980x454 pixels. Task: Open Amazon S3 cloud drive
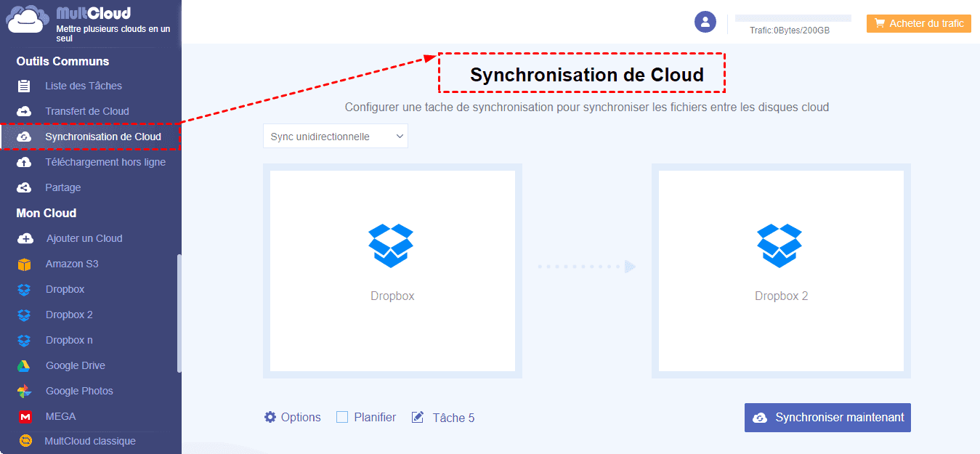click(x=72, y=264)
